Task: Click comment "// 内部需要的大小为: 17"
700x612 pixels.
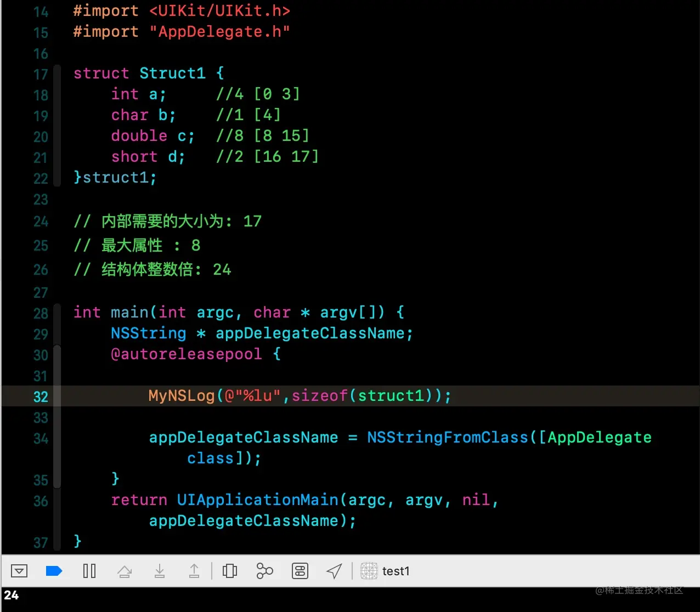Action: click(x=168, y=222)
